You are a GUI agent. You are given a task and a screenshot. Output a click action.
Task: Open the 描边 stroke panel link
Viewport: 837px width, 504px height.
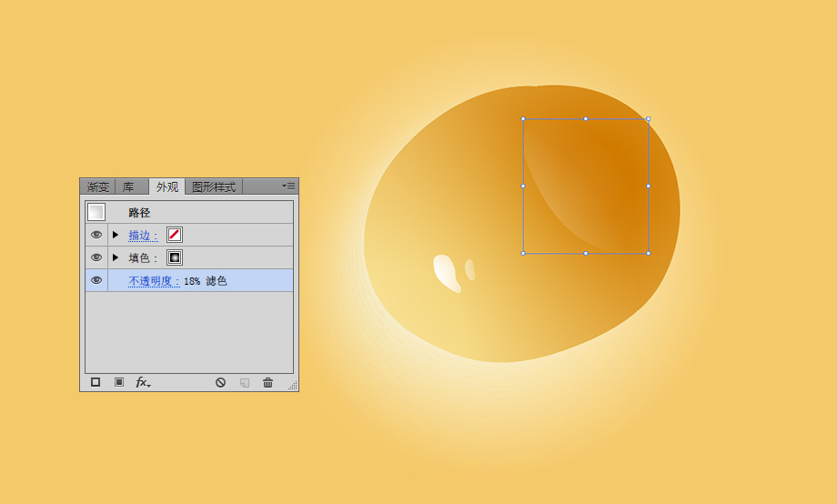tap(143, 236)
